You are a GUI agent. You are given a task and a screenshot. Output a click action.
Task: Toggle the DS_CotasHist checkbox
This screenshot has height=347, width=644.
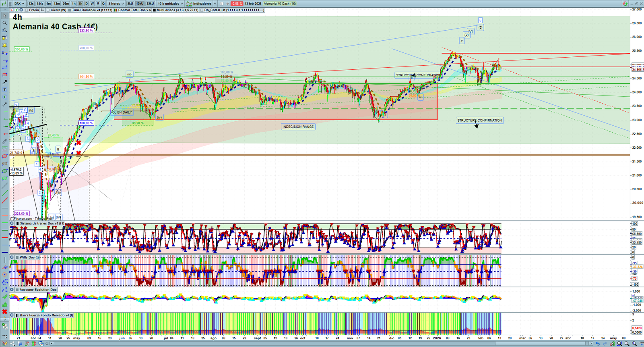202,10
